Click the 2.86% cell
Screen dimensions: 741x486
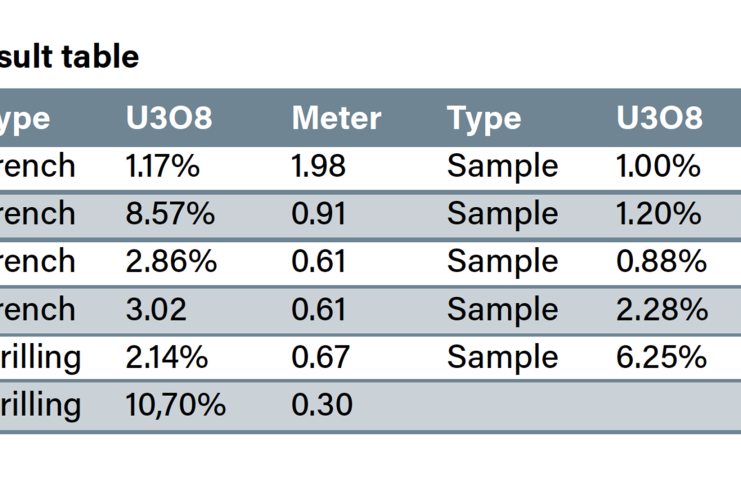[170, 262]
